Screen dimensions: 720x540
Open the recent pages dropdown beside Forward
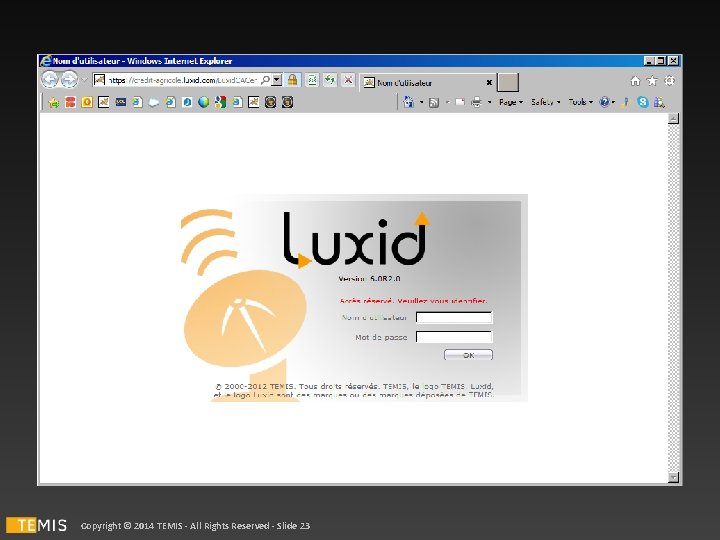[84, 80]
